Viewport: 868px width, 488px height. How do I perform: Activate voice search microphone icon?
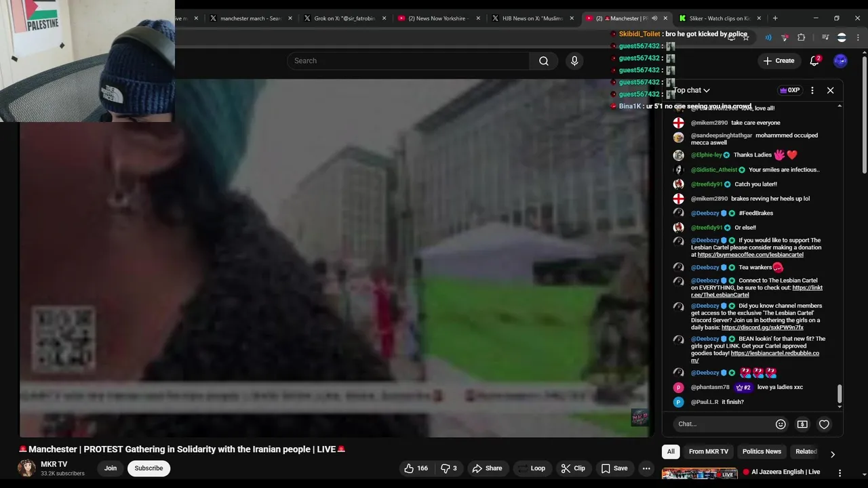click(x=574, y=61)
